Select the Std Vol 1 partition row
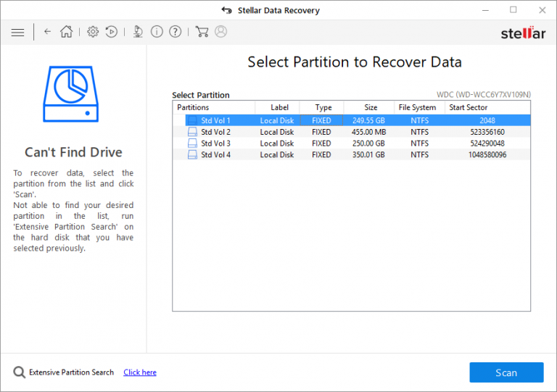 (x=352, y=120)
